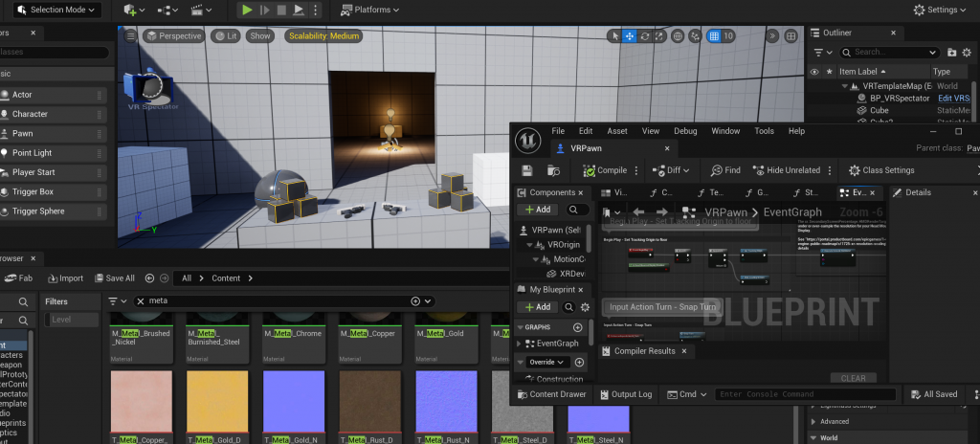Open the viewport Show menu
The height and width of the screenshot is (444, 980).
click(260, 36)
